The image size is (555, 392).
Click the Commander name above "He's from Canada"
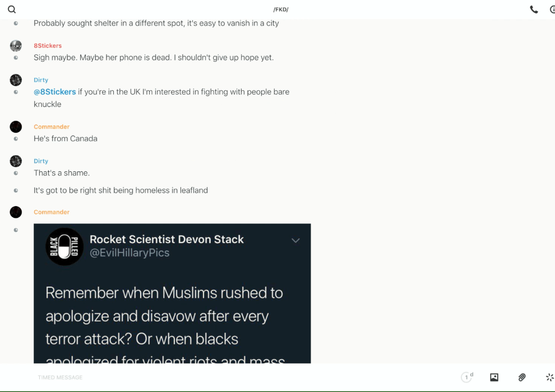(52, 127)
